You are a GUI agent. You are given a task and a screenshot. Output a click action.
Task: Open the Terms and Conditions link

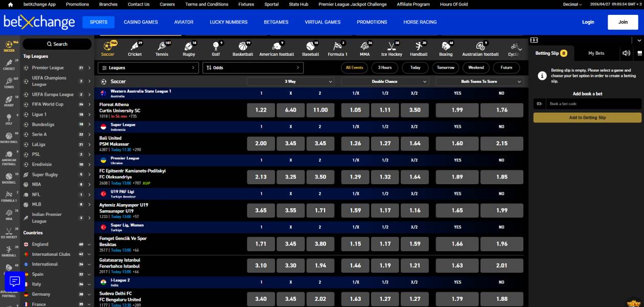(206, 4)
